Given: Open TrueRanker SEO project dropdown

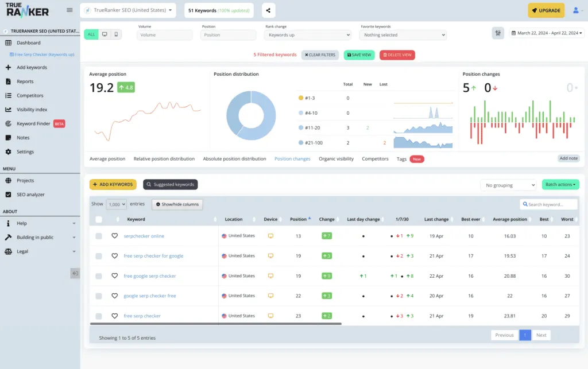Looking at the screenshot, I should [x=128, y=10].
